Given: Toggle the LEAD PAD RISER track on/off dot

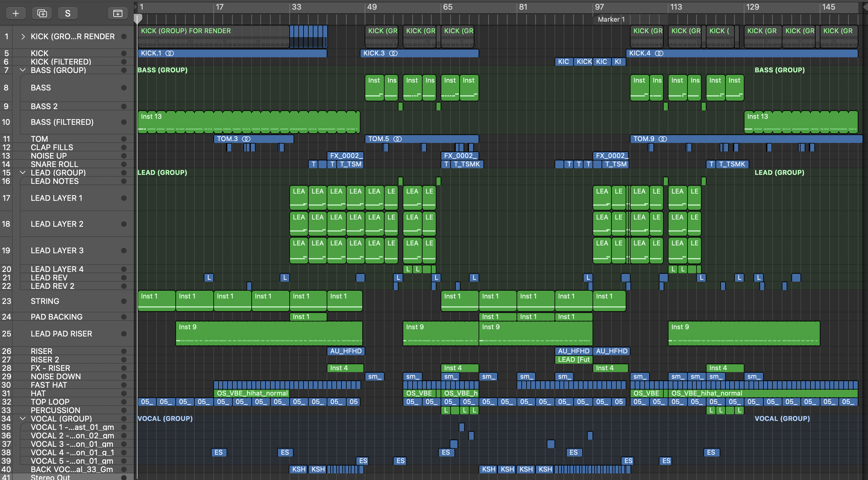Looking at the screenshot, I should click(124, 334).
